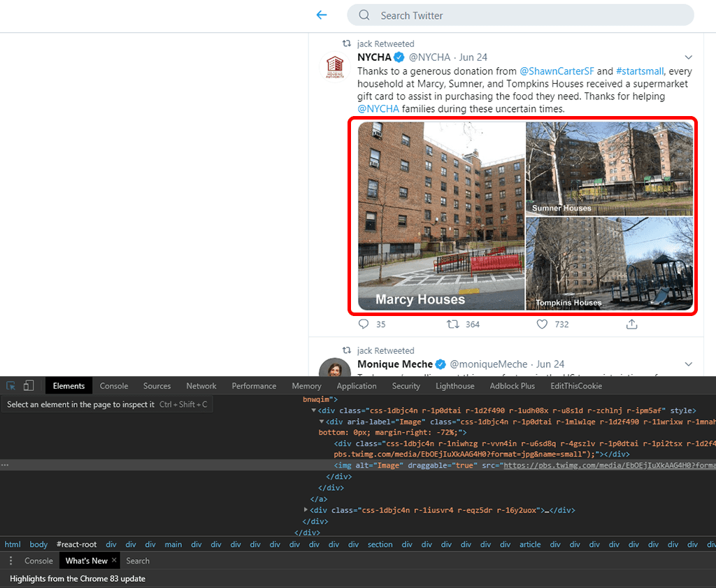Open the #startsmall hashtag link
Image resolution: width=716 pixels, height=588 pixels.
coord(639,71)
